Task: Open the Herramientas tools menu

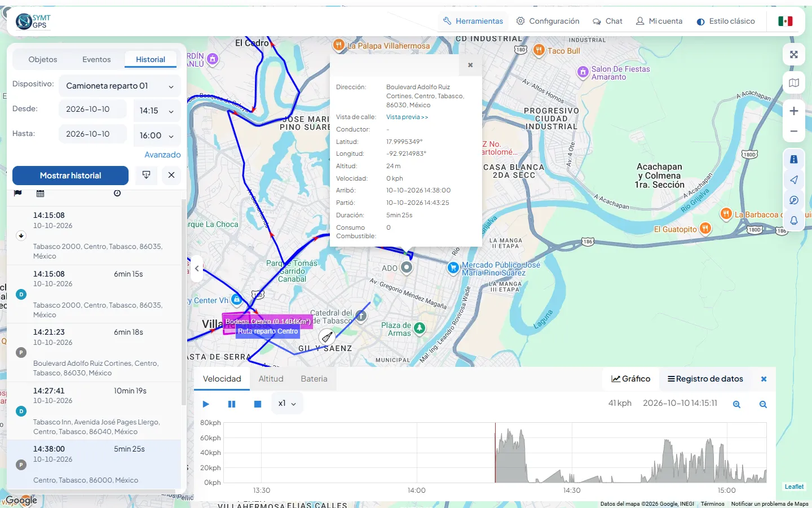Action: pos(473,21)
